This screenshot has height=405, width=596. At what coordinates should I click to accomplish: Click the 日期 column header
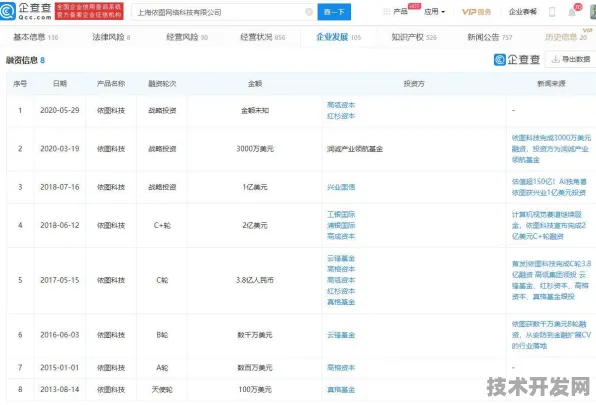60,84
